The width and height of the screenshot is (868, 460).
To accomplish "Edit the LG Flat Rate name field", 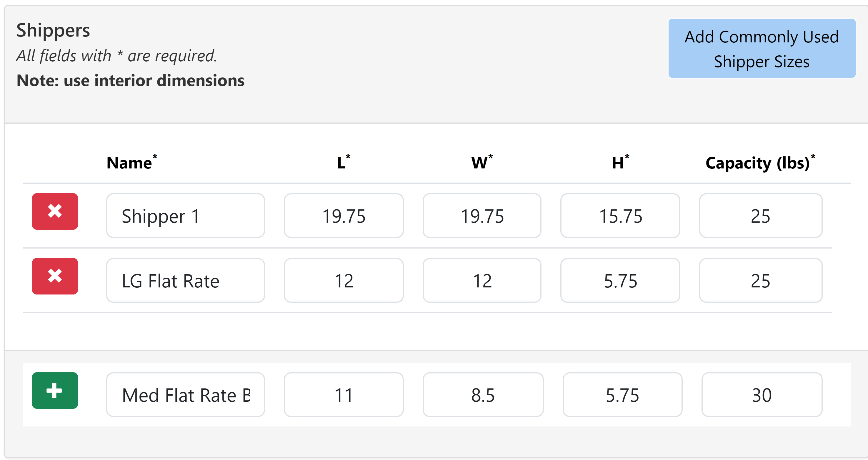I will (x=185, y=281).
